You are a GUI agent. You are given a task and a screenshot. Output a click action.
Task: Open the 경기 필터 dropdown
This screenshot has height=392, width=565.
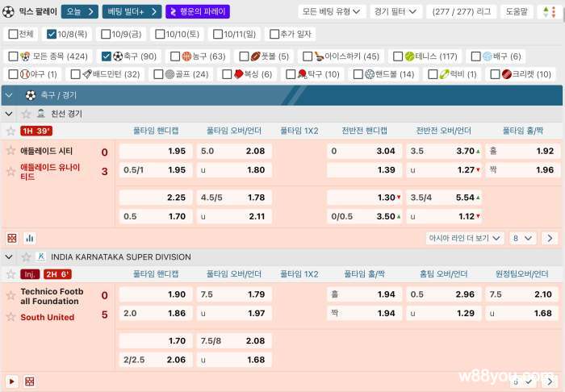pyautogui.click(x=395, y=12)
